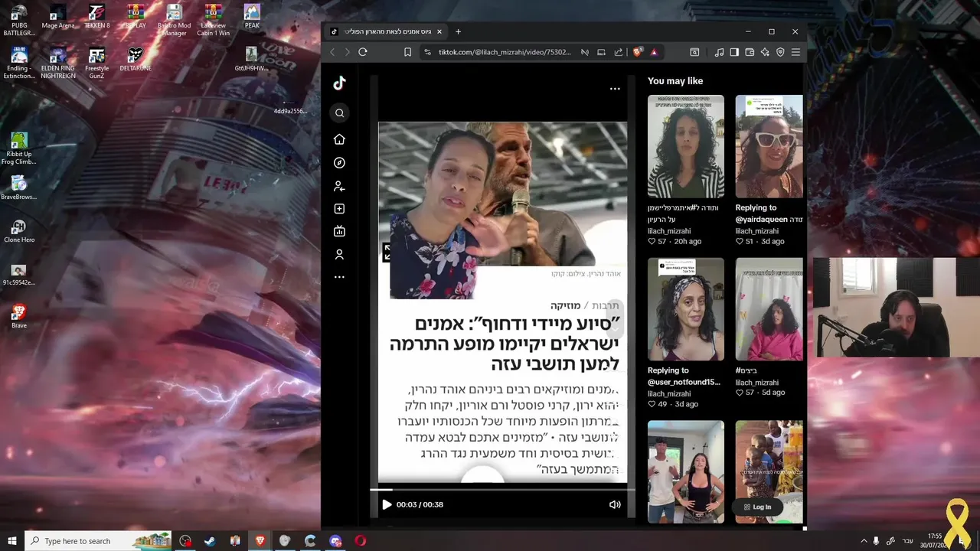Select the PEAK desktop shortcut
980x551 pixels.
[x=252, y=16]
